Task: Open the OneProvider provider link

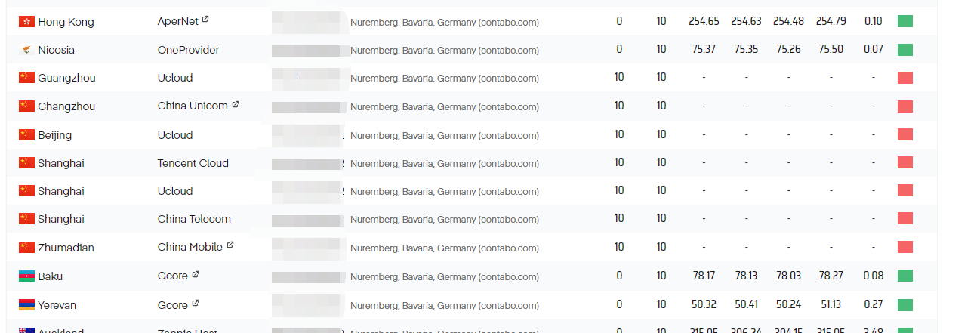Action: (x=189, y=50)
